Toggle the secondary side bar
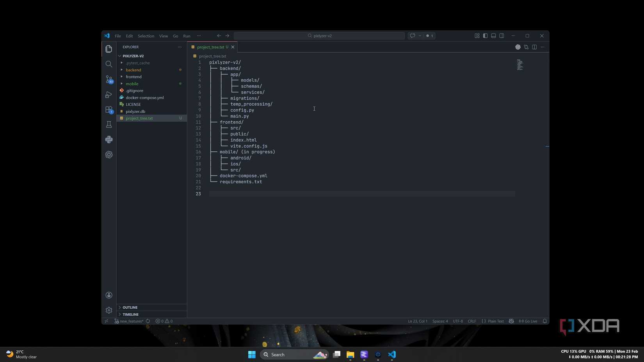The image size is (644, 362). click(x=501, y=35)
